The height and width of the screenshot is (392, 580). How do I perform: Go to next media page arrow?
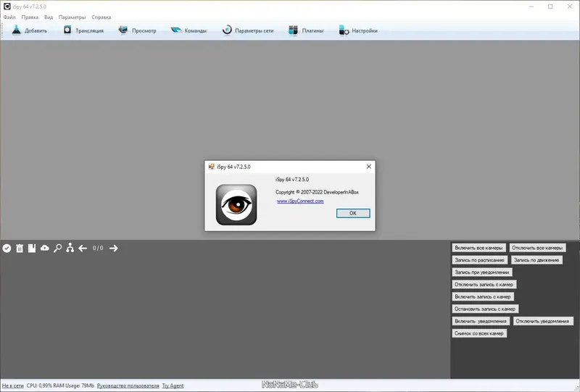(x=114, y=248)
